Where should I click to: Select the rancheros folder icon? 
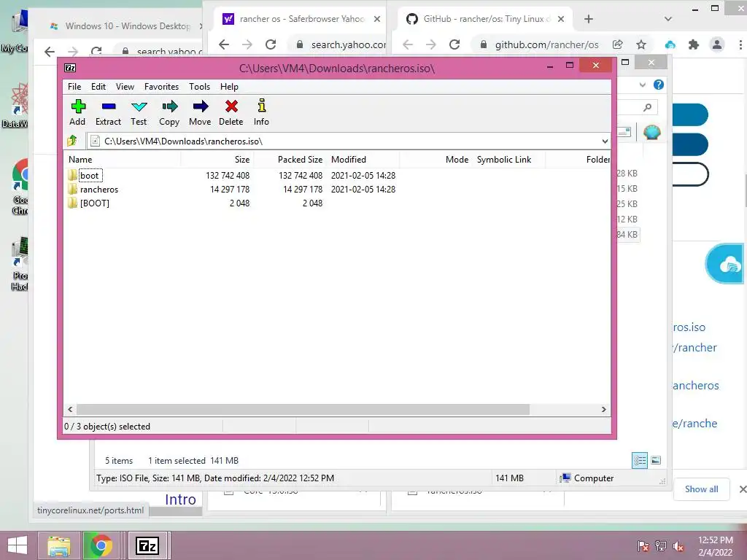click(72, 189)
